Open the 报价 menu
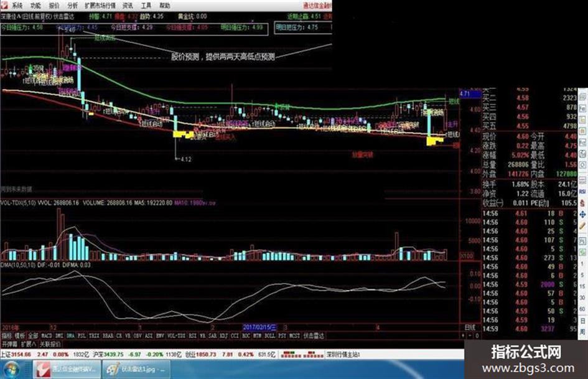This screenshot has height=379, width=588. click(x=54, y=6)
